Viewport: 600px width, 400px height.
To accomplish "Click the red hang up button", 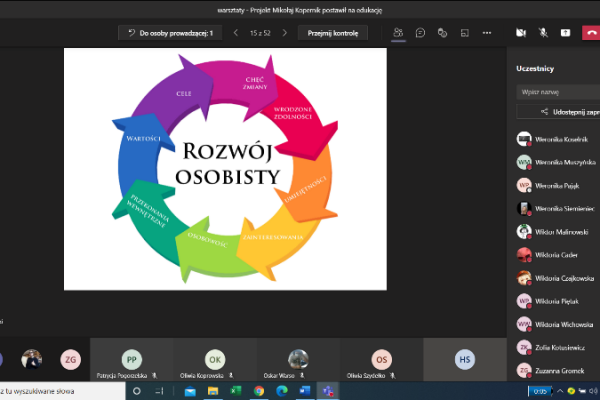I will point(590,32).
